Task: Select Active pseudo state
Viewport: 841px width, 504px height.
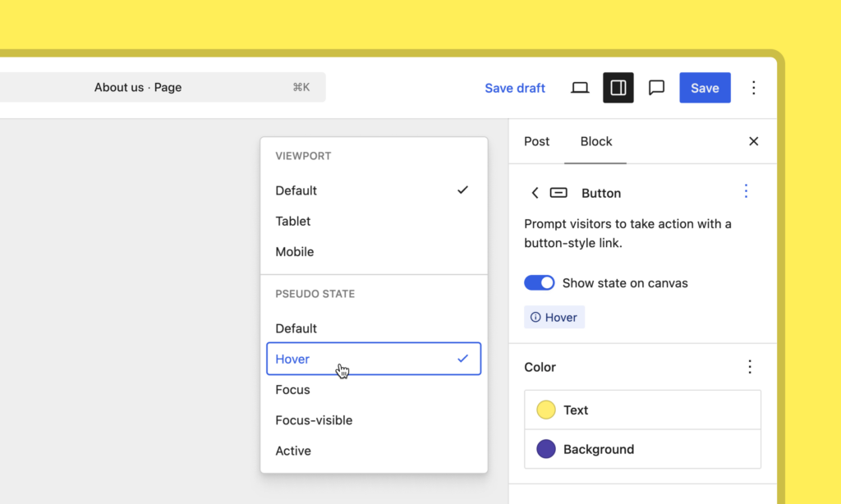Action: coord(374,451)
